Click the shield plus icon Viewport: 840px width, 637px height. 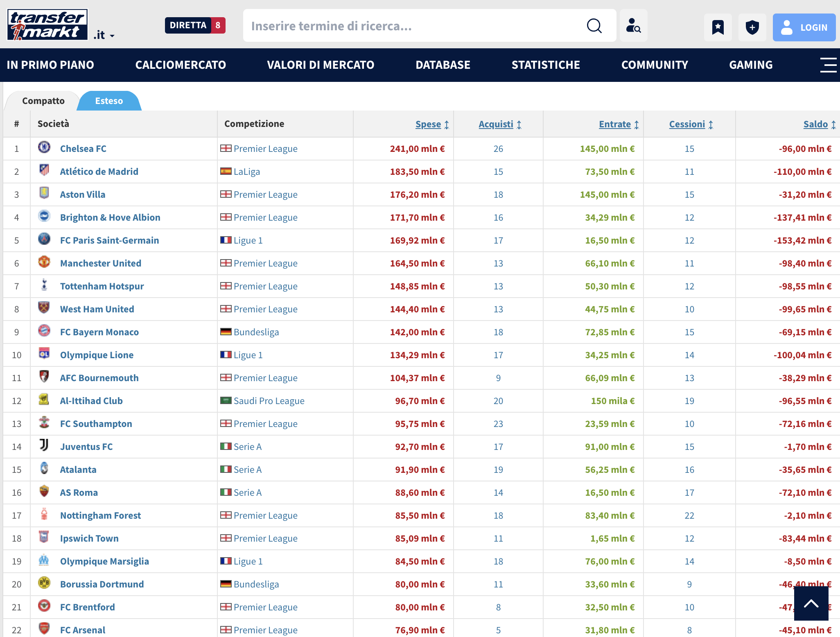pos(752,27)
